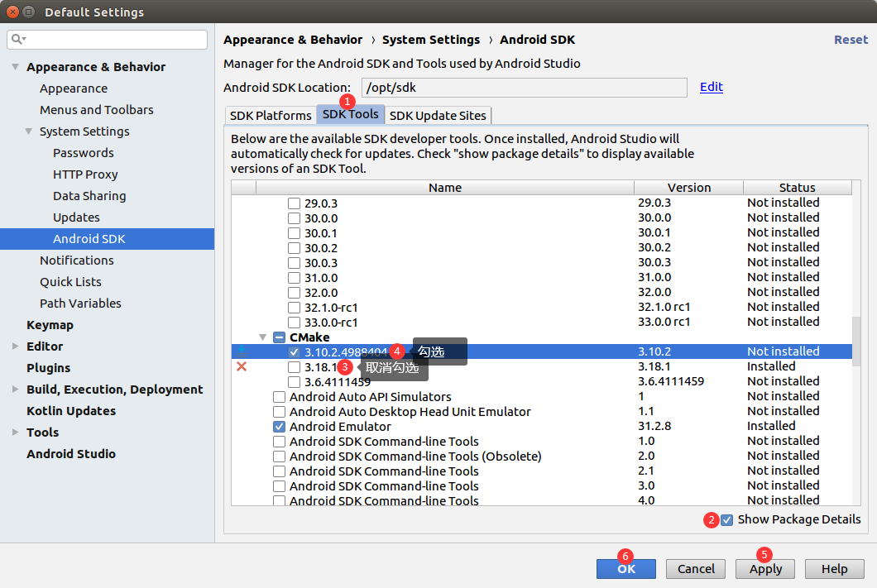Select HTTP Proxy settings

(85, 174)
